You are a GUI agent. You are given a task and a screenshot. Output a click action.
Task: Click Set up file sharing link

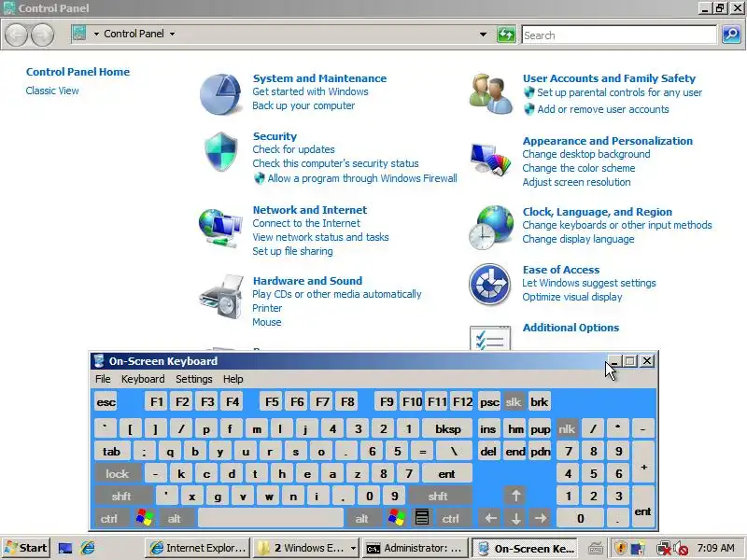tap(292, 251)
